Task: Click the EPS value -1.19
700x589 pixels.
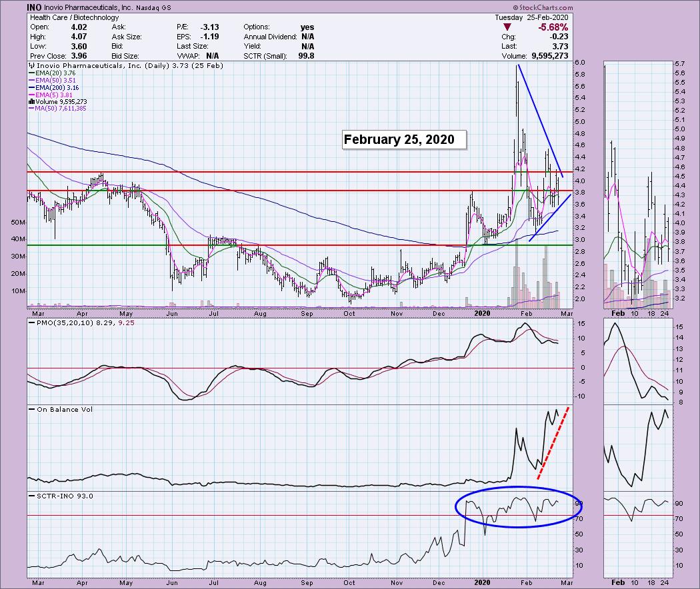Action: [209, 37]
